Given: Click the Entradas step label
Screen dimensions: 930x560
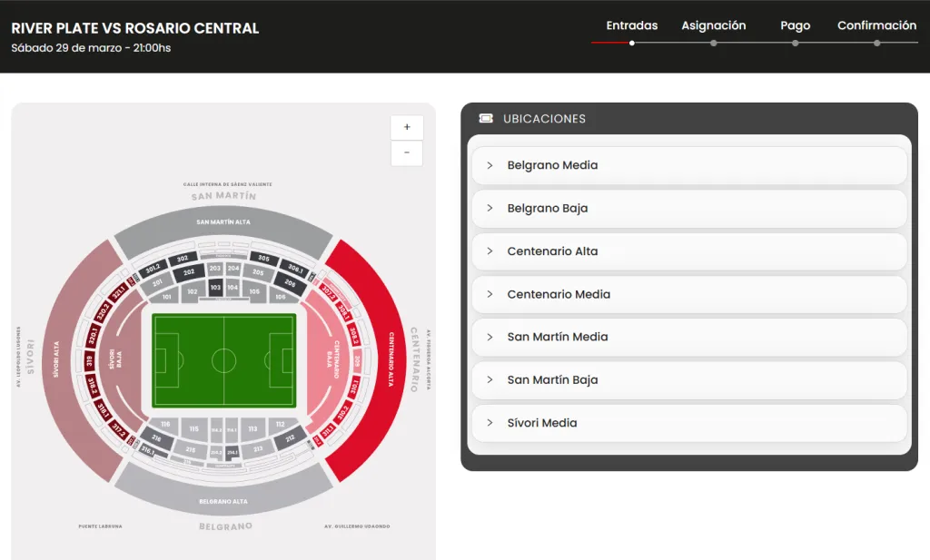Looking at the screenshot, I should tap(630, 25).
